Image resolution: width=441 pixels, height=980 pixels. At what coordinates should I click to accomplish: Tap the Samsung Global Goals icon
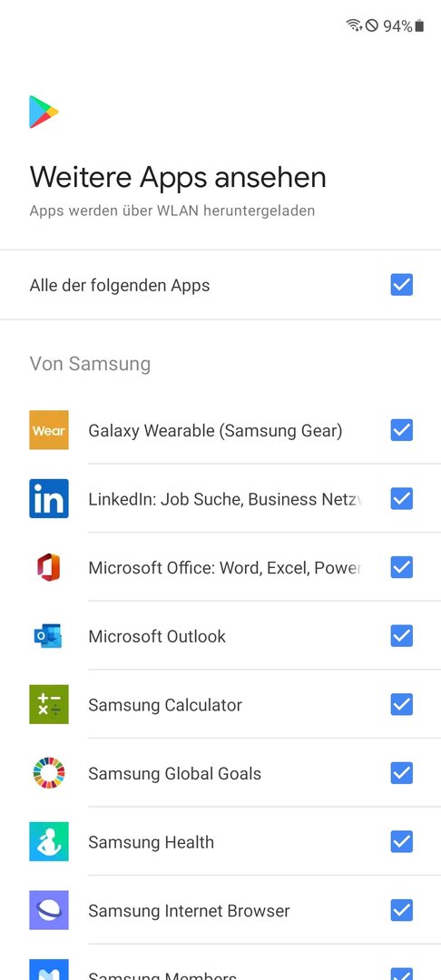click(x=49, y=773)
